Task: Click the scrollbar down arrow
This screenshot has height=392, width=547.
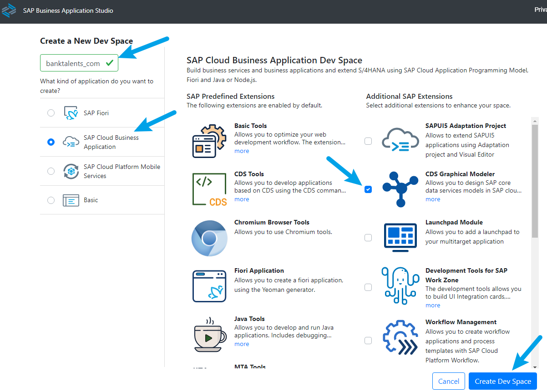Action: click(535, 367)
